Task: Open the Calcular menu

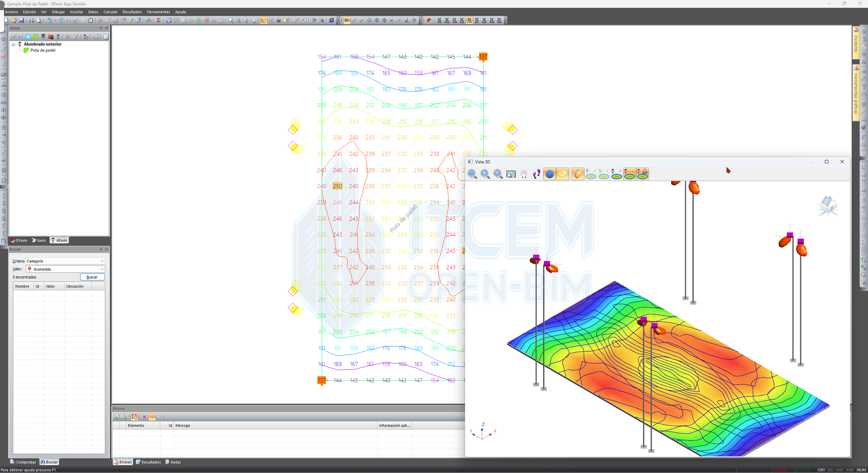Action: [x=110, y=12]
